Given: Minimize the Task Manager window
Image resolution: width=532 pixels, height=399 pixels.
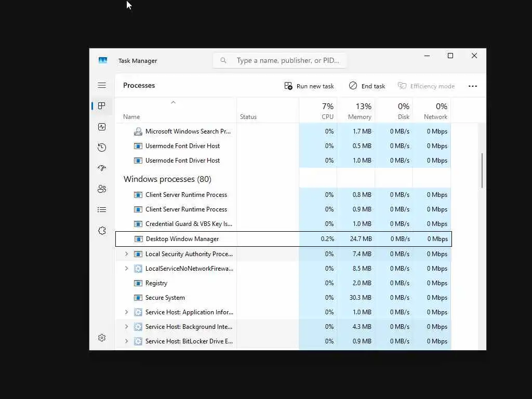Looking at the screenshot, I should tap(427, 56).
